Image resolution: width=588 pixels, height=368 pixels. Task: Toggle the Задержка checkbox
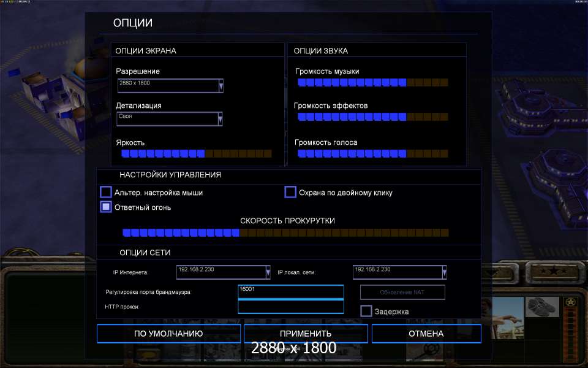point(366,311)
